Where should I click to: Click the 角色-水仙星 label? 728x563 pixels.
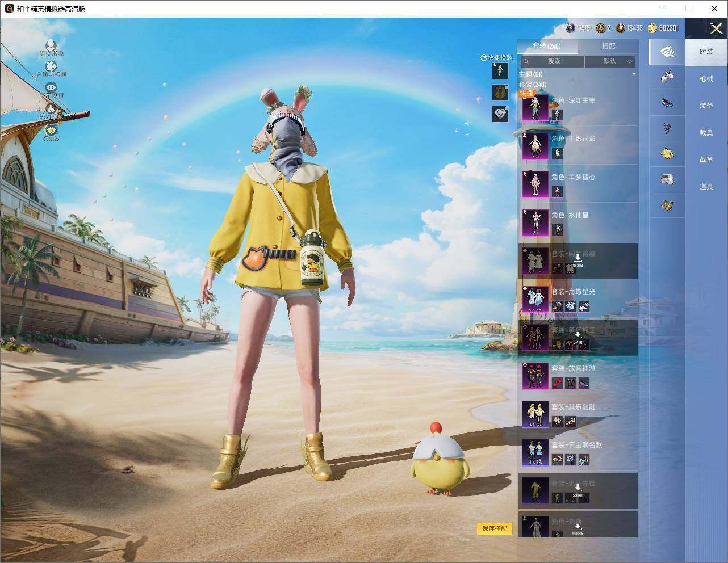(x=570, y=215)
